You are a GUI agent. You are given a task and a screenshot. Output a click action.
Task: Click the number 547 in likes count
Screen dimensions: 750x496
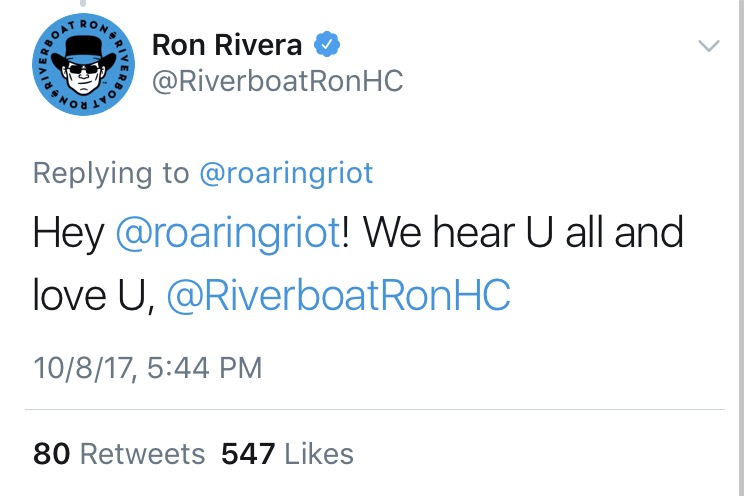[248, 453]
